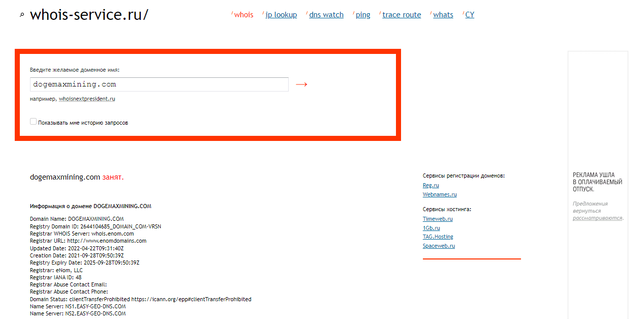
Task: Open the Timeweb.ru hosting link
Action: [438, 219]
